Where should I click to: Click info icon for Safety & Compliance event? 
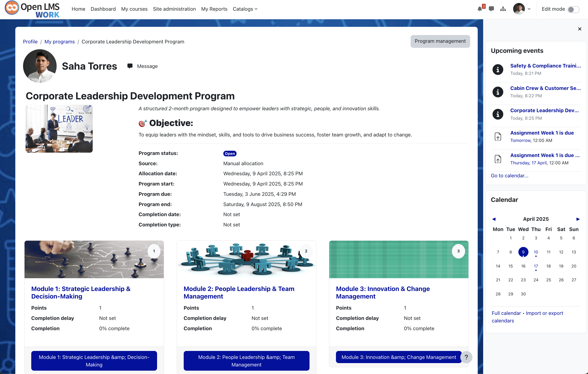pyautogui.click(x=498, y=70)
